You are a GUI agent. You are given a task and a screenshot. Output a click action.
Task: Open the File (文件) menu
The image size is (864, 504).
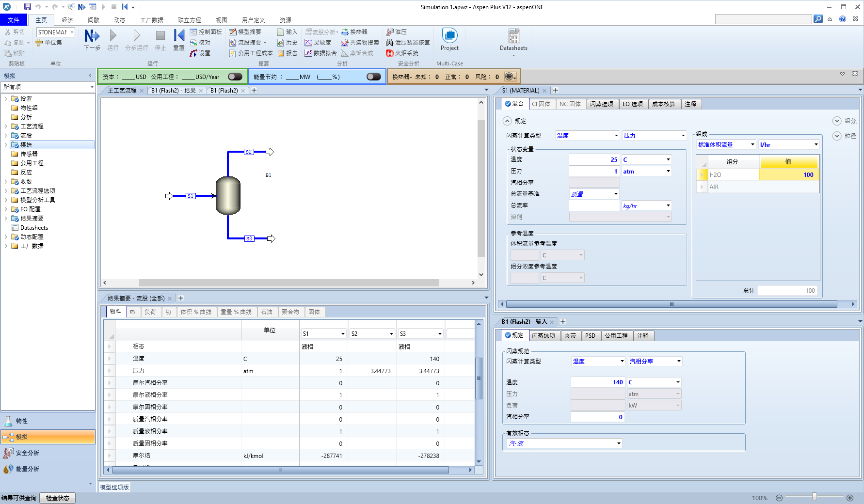pyautogui.click(x=14, y=20)
